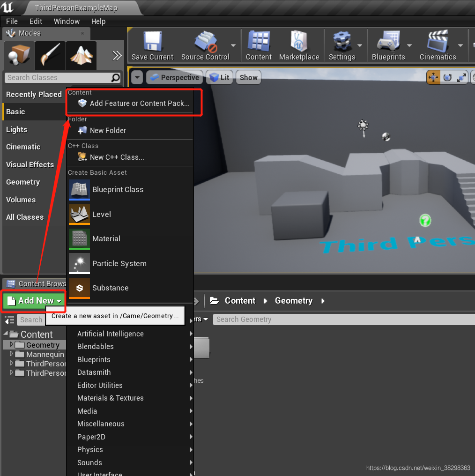Open Settings dropdown arrow

[x=360, y=45]
